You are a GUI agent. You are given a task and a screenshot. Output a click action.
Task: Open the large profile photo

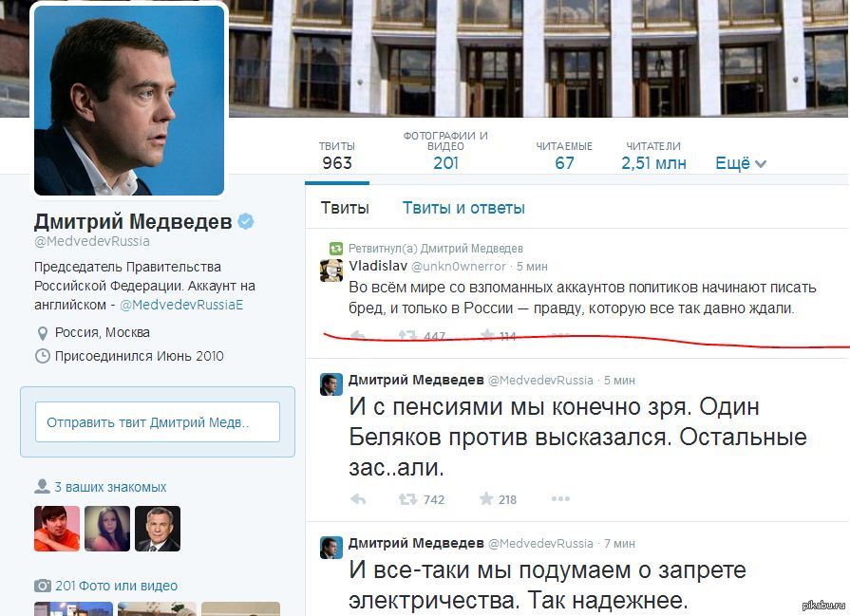(x=129, y=101)
